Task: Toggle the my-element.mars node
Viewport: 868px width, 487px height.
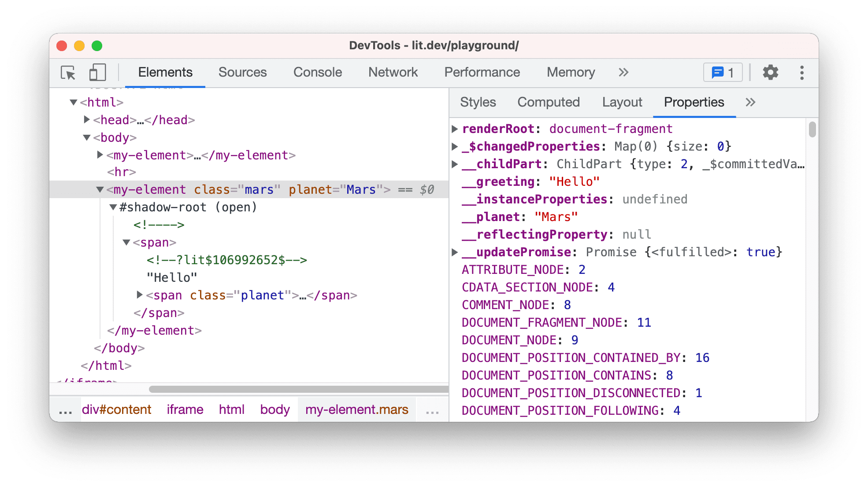Action: (100, 189)
